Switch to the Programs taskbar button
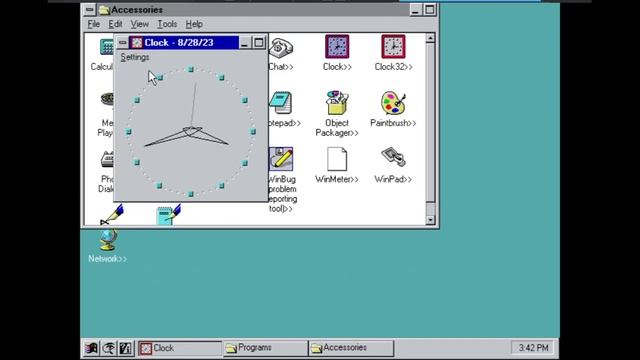 click(265, 348)
